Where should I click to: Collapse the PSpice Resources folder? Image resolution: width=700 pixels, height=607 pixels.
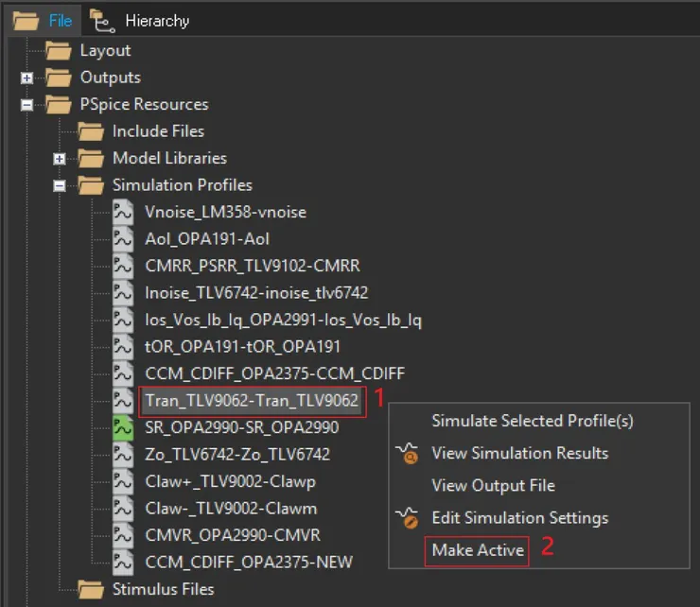(x=26, y=105)
